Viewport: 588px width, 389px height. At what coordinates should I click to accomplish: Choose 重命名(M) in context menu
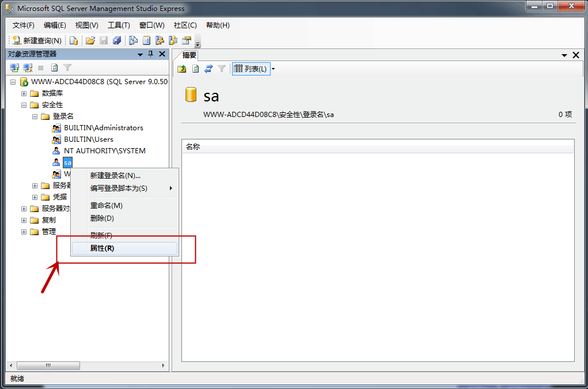click(x=124, y=206)
